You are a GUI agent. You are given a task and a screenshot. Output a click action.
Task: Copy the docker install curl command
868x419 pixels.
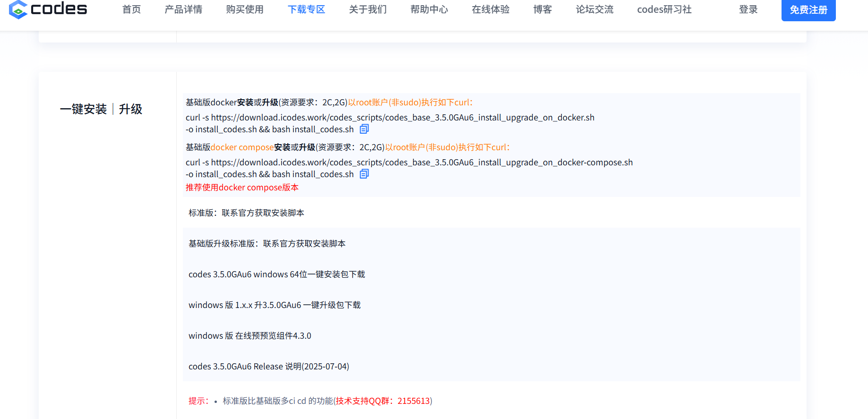pyautogui.click(x=364, y=129)
